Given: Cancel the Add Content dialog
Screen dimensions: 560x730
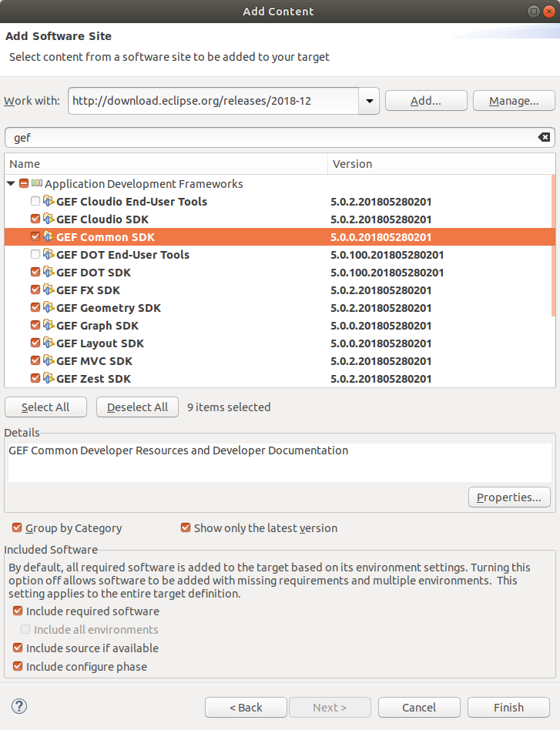Looking at the screenshot, I should click(419, 707).
